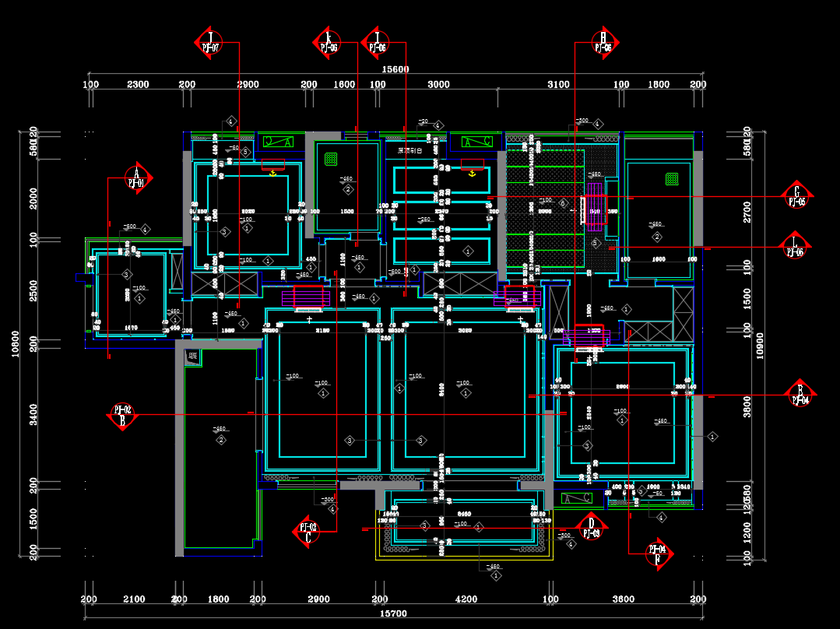Select section marker D PJ-03
The width and height of the screenshot is (840, 629).
[592, 528]
